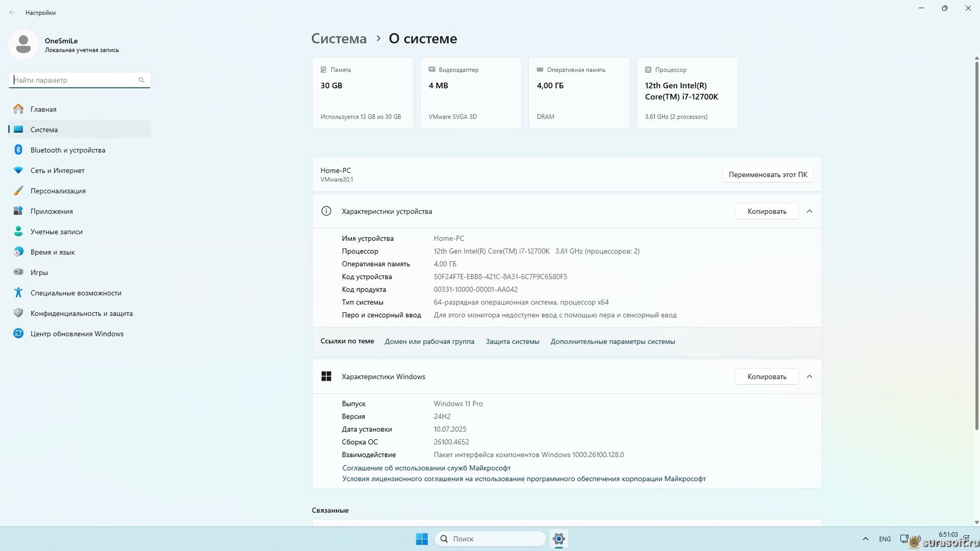Open Bluetooth и устройства via its icon
The height and width of the screenshot is (551, 980).
coord(18,150)
